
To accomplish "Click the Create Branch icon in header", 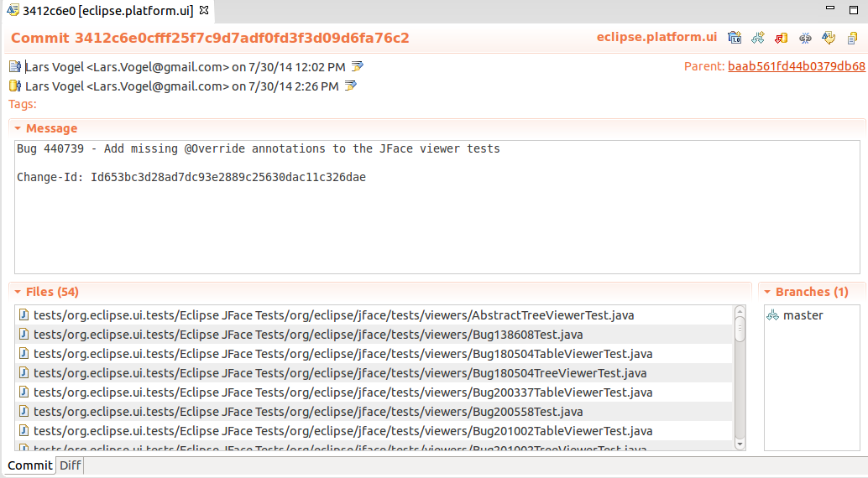I will tap(758, 38).
